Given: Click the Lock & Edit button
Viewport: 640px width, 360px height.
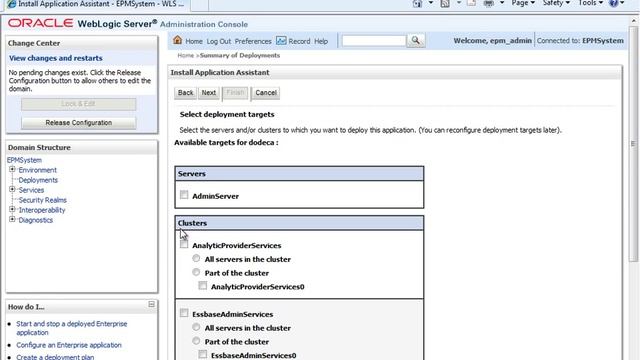Looking at the screenshot, I should coord(78,104).
